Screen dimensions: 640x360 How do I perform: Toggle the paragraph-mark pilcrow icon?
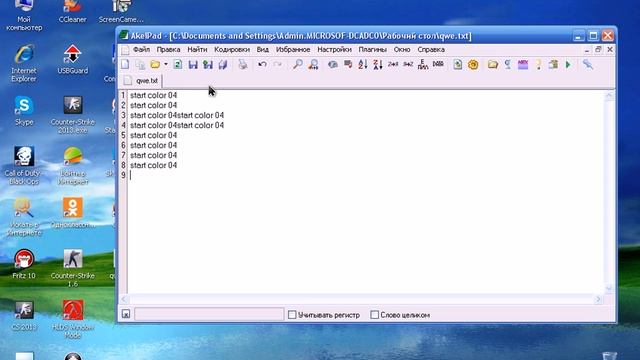(508, 64)
